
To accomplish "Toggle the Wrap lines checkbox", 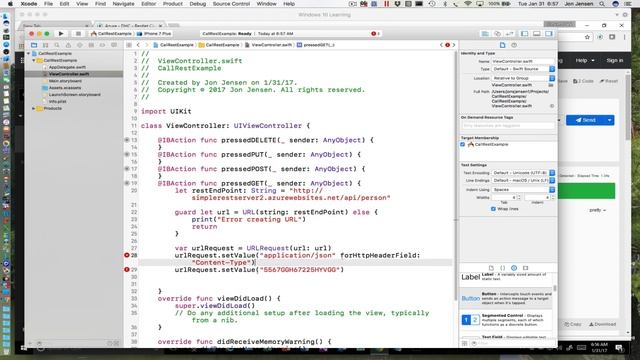I will [x=493, y=209].
